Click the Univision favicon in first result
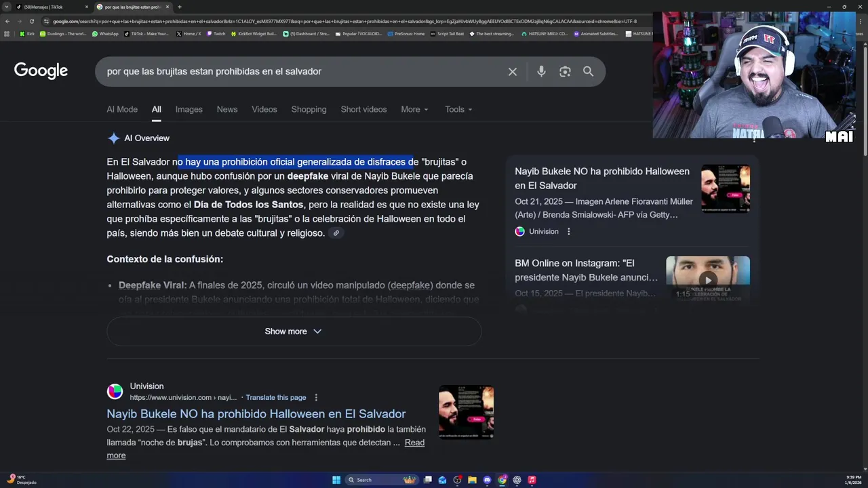The width and height of the screenshot is (868, 488). pyautogui.click(x=115, y=392)
